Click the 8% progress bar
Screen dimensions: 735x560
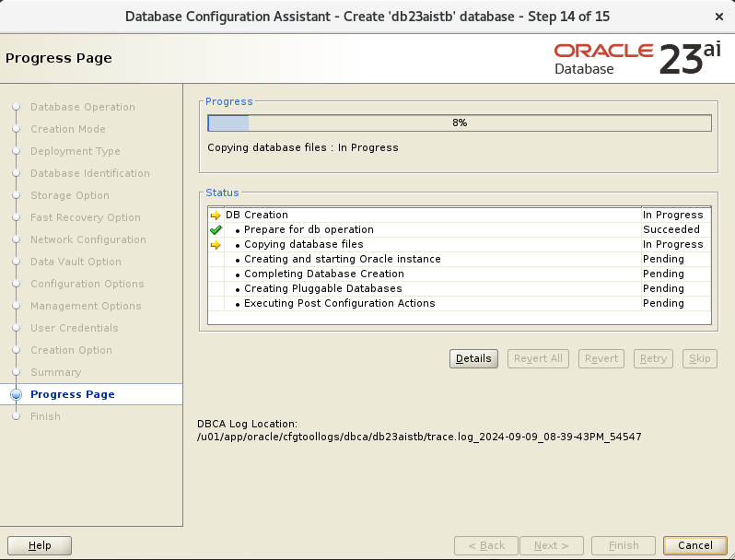(460, 122)
